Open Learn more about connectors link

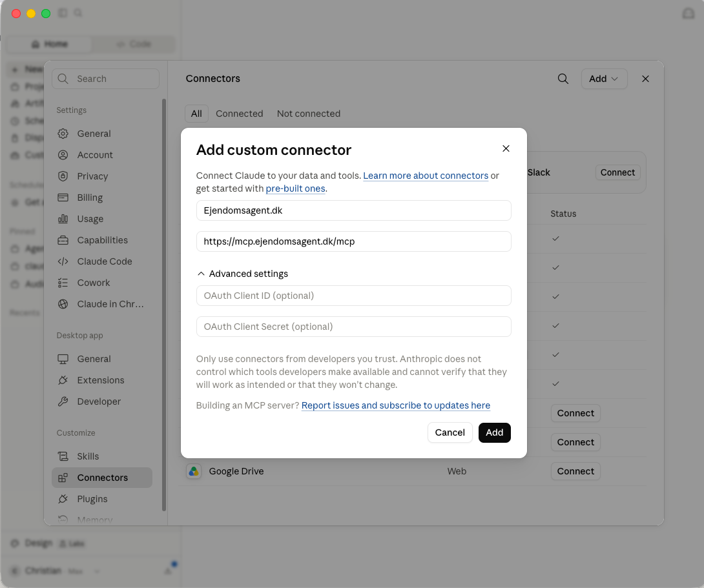426,176
